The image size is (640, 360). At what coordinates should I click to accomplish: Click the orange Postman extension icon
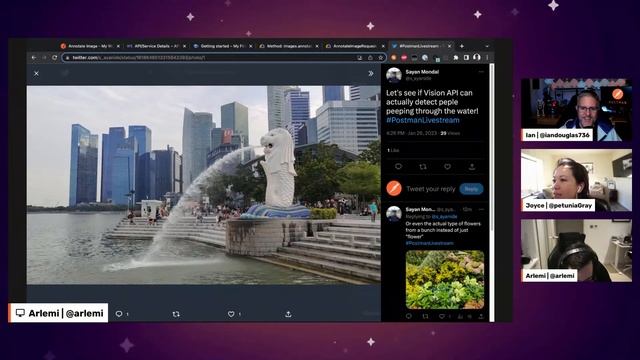click(x=393, y=58)
